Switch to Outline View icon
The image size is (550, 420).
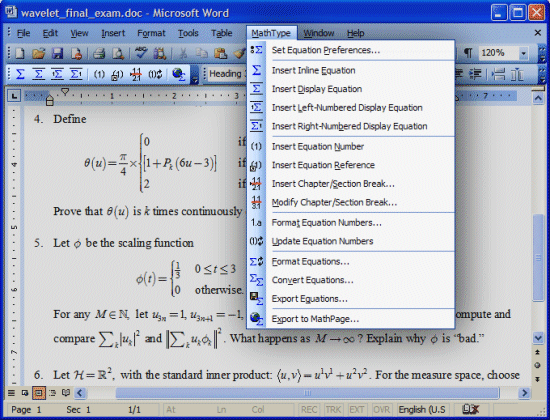coord(53,393)
